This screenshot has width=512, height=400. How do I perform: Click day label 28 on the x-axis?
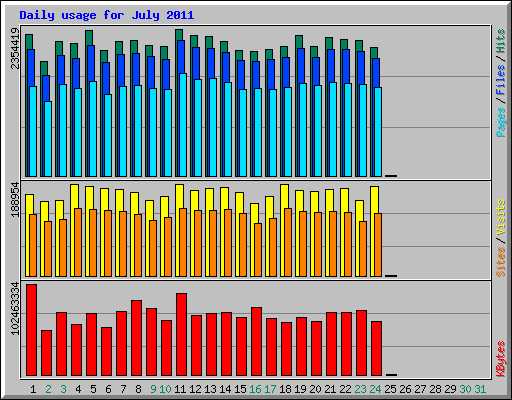click(435, 389)
